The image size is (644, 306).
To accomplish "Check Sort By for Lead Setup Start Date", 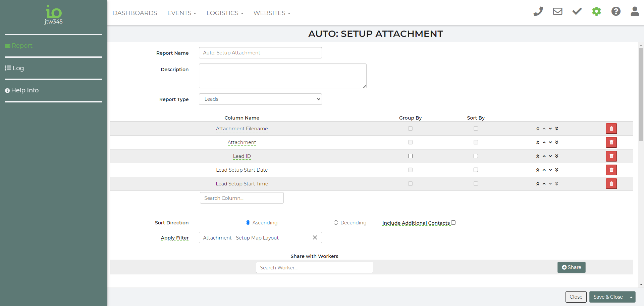I will click(476, 170).
